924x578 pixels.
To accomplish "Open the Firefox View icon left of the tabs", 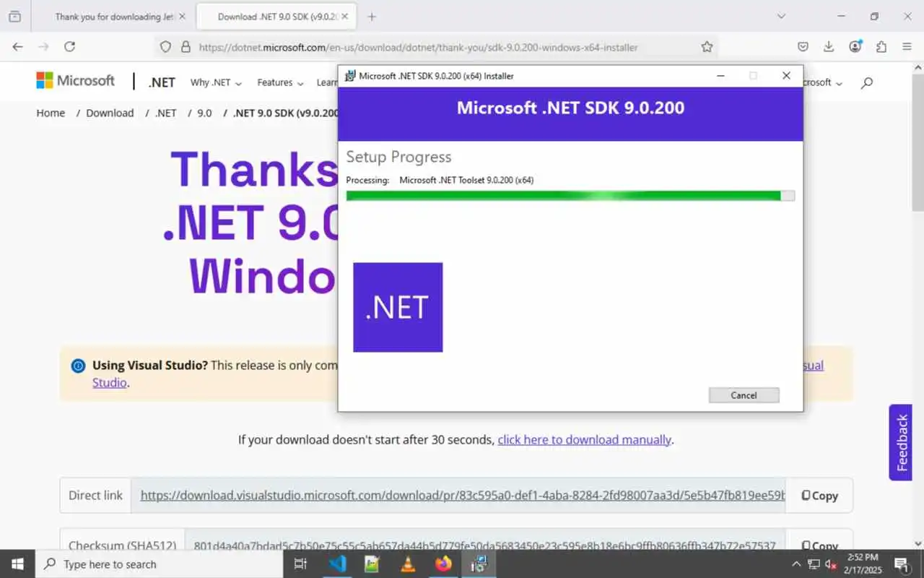I will [x=14, y=17].
